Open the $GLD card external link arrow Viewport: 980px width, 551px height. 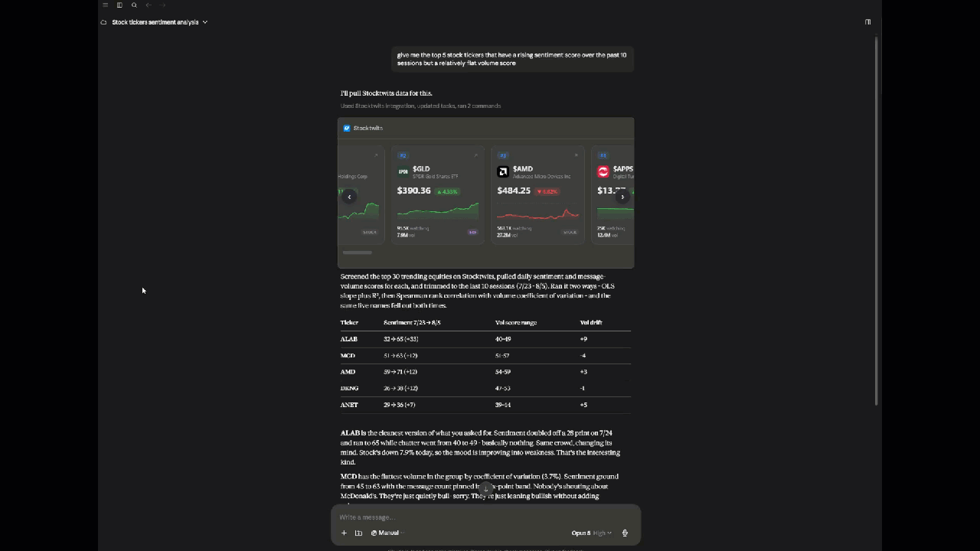(x=475, y=155)
